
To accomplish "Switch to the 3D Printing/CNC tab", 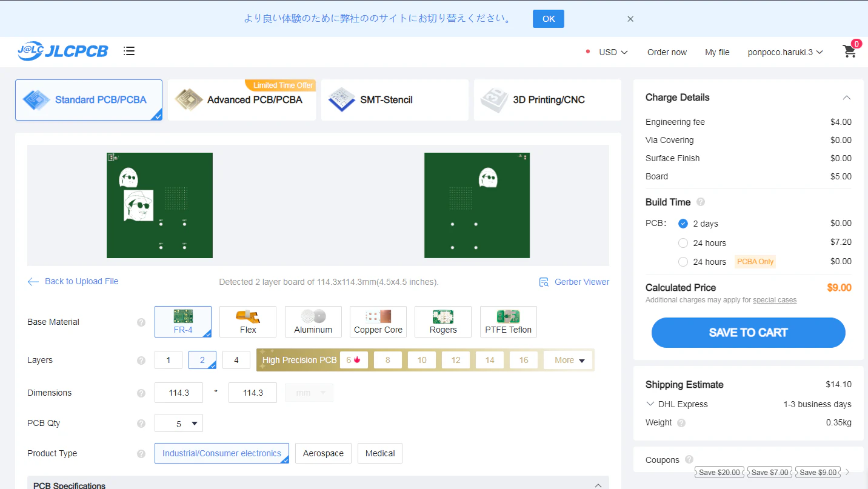I will click(547, 100).
